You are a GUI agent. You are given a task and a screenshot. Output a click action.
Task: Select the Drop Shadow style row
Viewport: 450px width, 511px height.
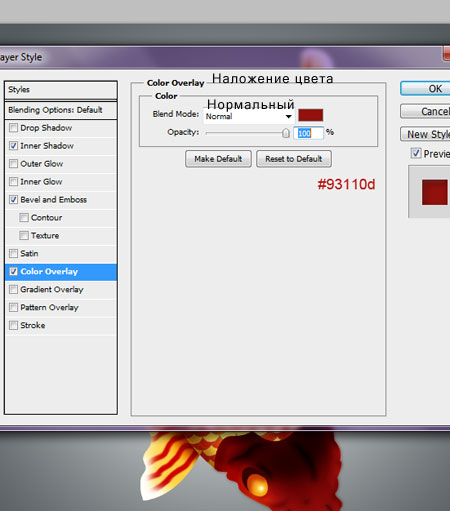[61, 128]
